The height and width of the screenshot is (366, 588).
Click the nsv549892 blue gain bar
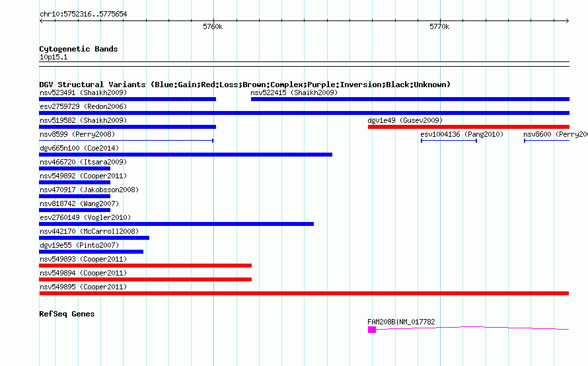(75, 182)
